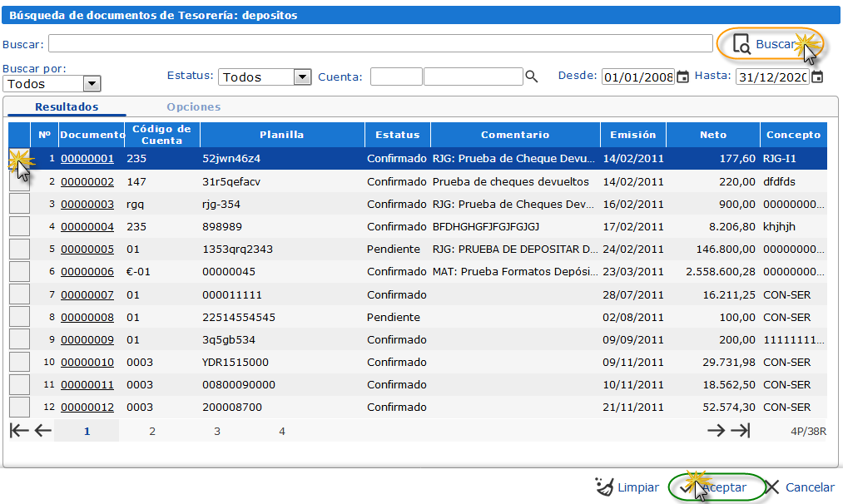Click comment BFDHGHGFJFGJFGJGJ

pos(485,227)
